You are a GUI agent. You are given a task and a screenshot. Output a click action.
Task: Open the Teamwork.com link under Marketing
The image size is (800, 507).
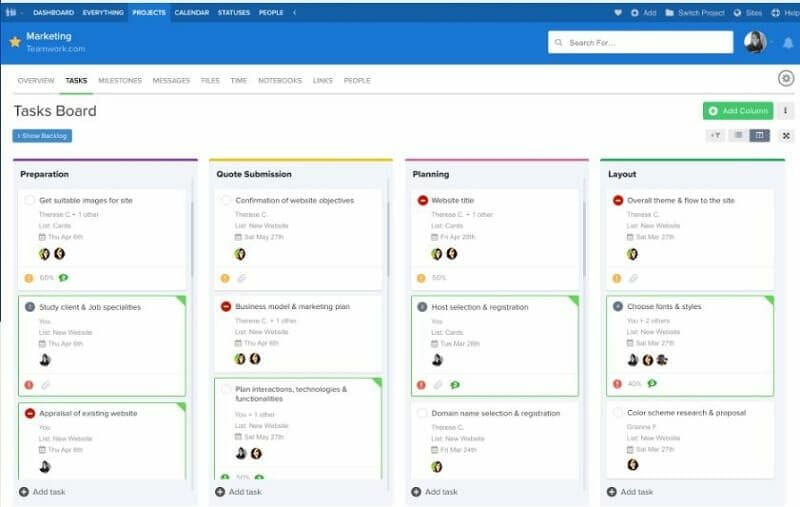pyautogui.click(x=56, y=49)
